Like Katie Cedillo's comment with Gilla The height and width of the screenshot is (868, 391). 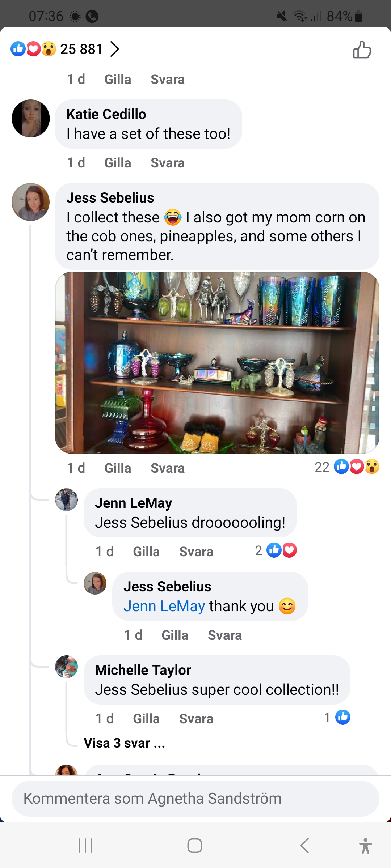pos(118,163)
